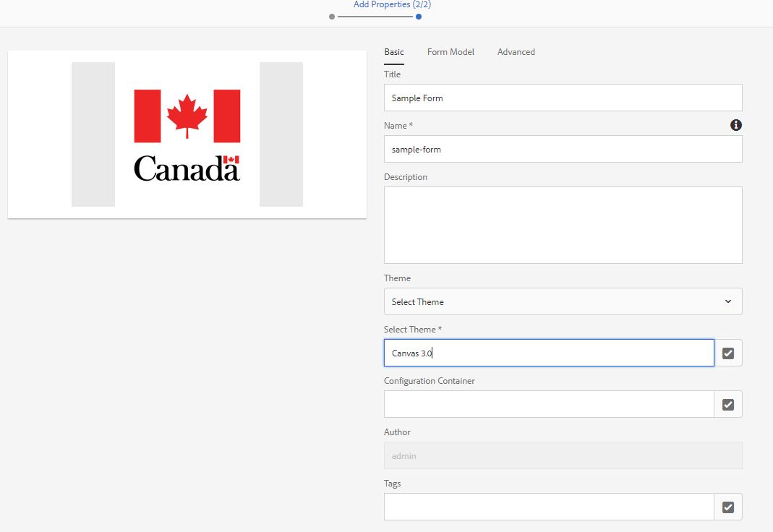
Task: Click the Canada template thumbnail
Action: pos(187,134)
